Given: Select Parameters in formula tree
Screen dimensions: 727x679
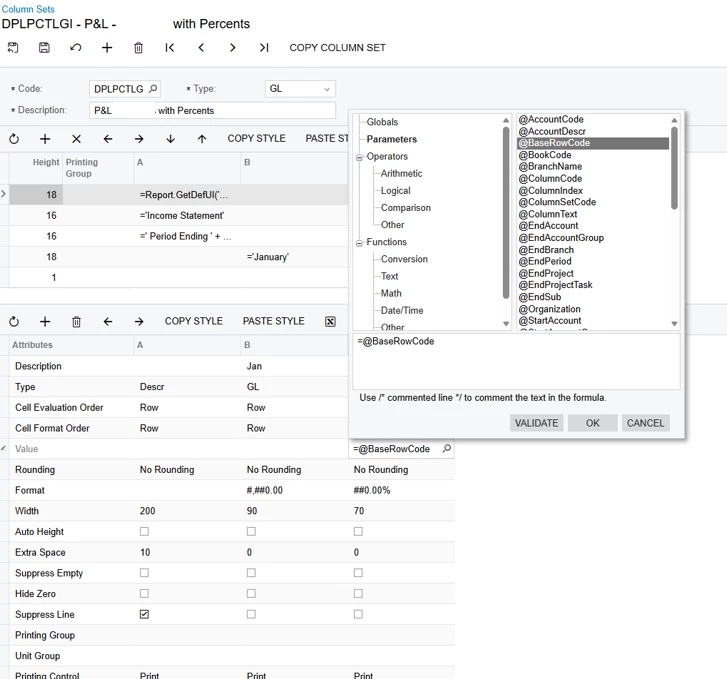Looking at the screenshot, I should 391,139.
